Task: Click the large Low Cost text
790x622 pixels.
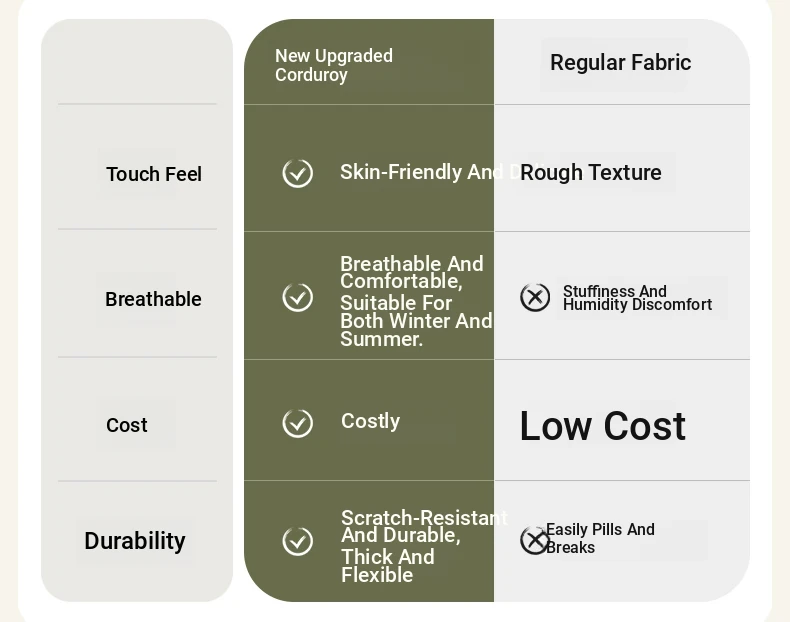Action: click(x=603, y=426)
